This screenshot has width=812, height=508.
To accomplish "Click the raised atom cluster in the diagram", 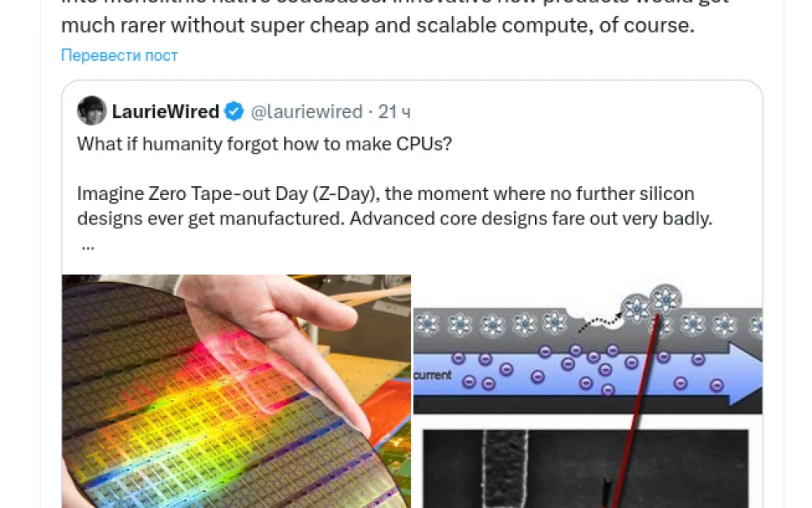I will pyautogui.click(x=651, y=304).
